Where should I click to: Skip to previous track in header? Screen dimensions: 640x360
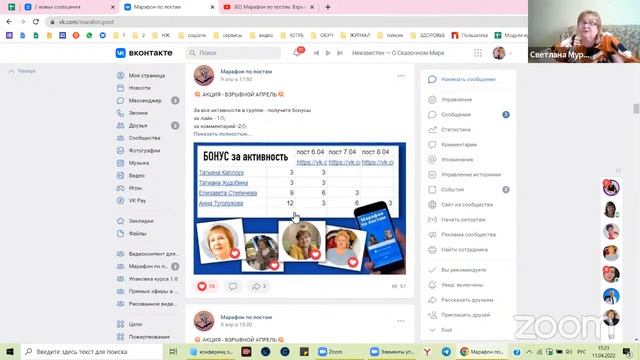(316, 53)
